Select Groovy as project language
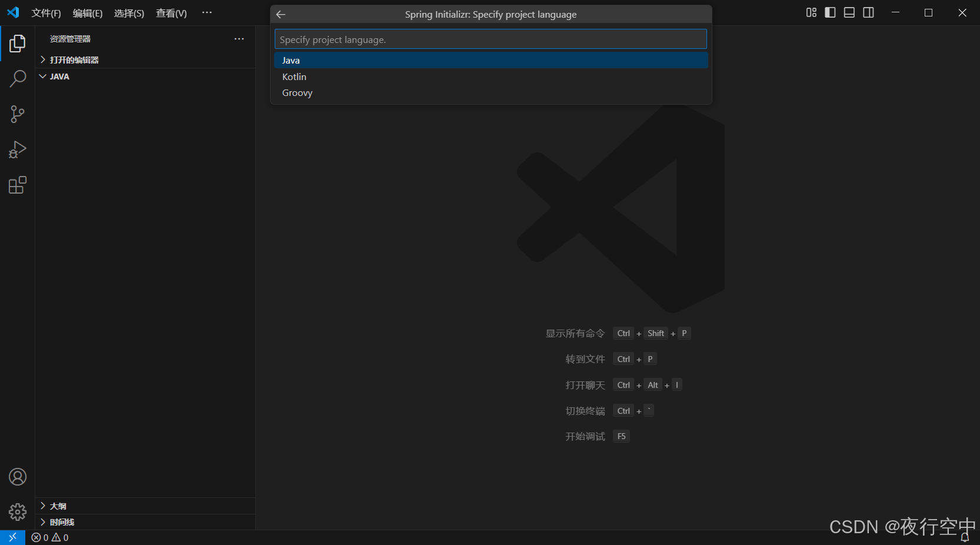 coord(491,93)
